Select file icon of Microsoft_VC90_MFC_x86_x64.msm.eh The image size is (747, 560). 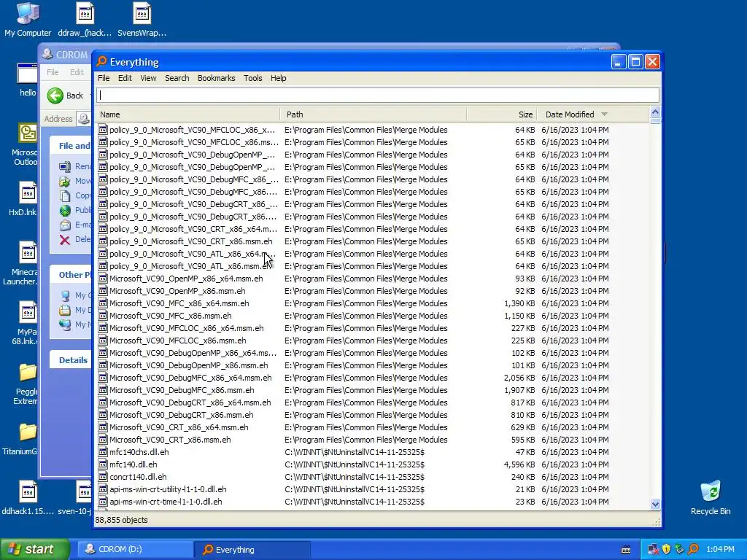click(103, 303)
